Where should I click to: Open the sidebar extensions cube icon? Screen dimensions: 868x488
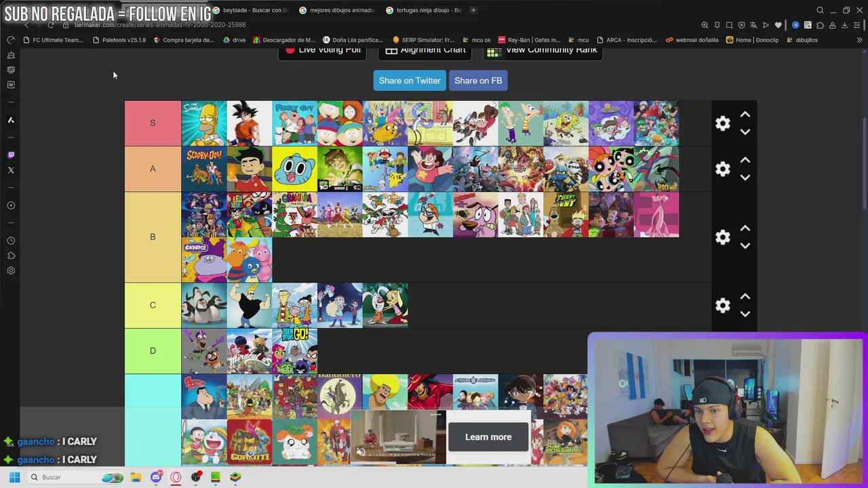click(x=11, y=256)
